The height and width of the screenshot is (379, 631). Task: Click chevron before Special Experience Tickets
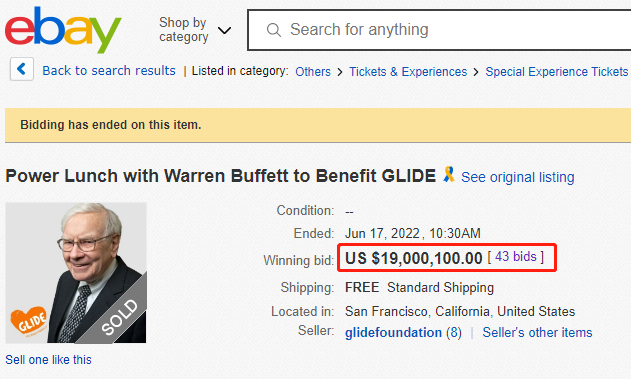(x=476, y=72)
